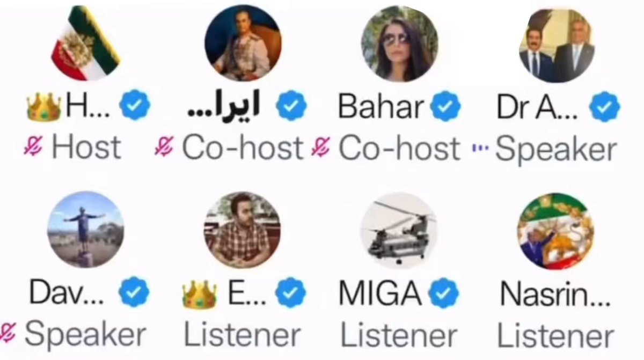
Task: Click Dr A's two-men profile photo
Action: click(557, 46)
